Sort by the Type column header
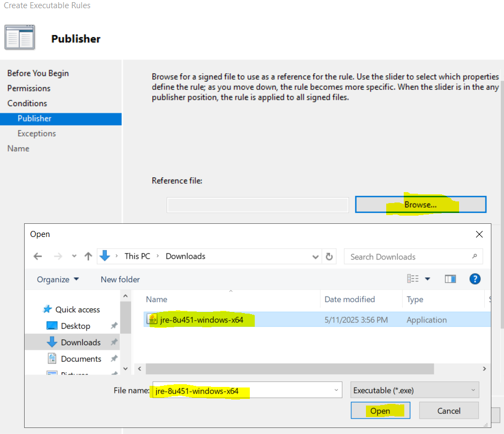The width and height of the screenshot is (504, 434). (415, 299)
